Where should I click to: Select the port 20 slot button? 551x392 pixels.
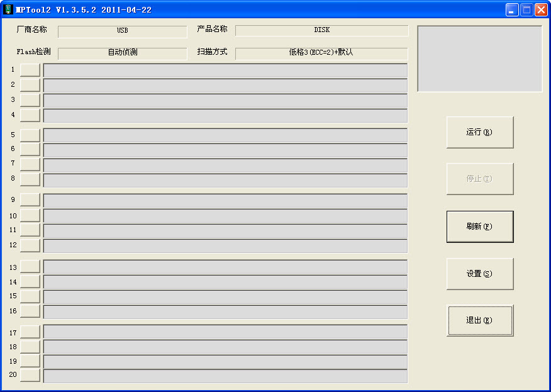click(x=30, y=375)
